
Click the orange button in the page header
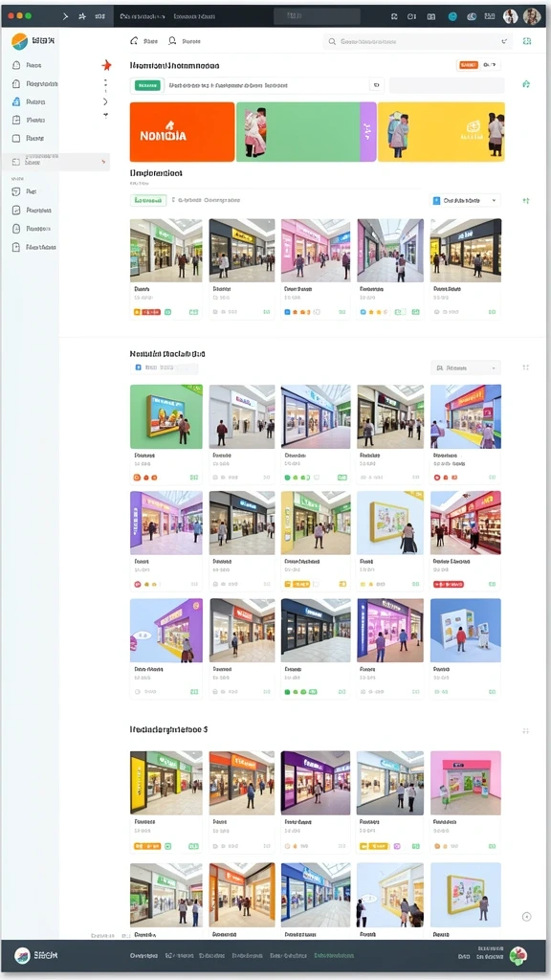[x=468, y=64]
